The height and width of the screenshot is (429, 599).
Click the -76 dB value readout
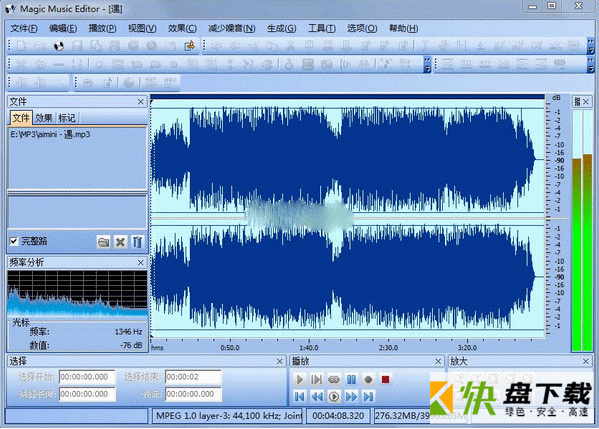[131, 345]
